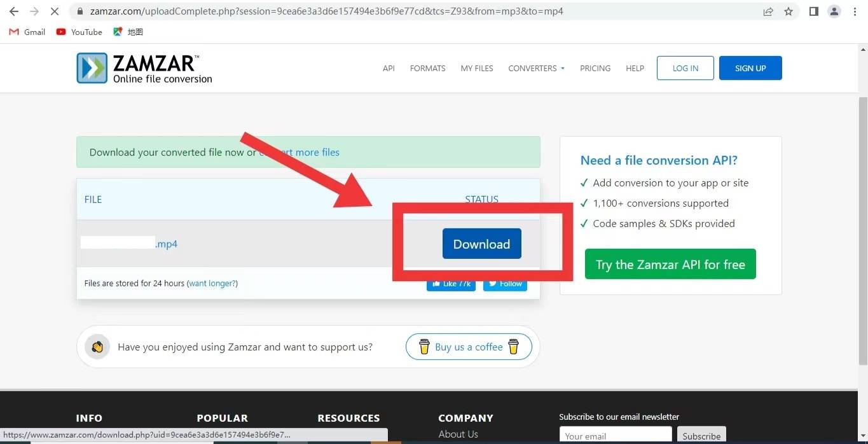
Task: Open the share page icon in address bar
Action: tap(768, 11)
